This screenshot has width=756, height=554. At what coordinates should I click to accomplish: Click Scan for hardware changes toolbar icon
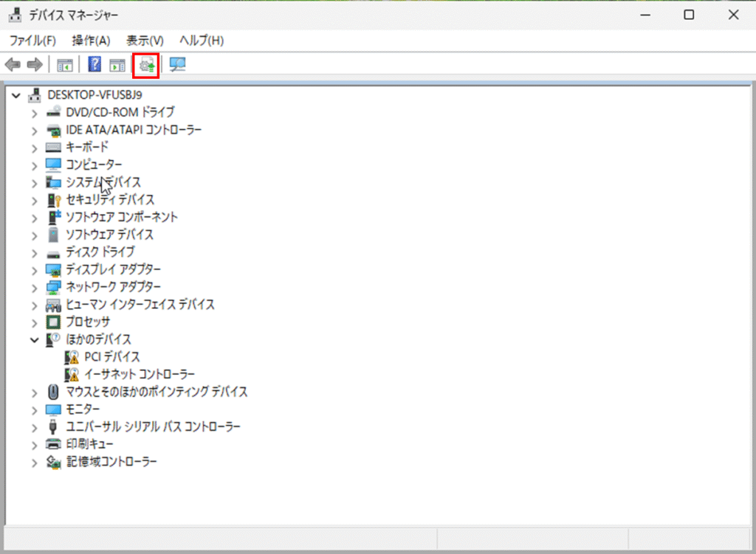point(177,65)
